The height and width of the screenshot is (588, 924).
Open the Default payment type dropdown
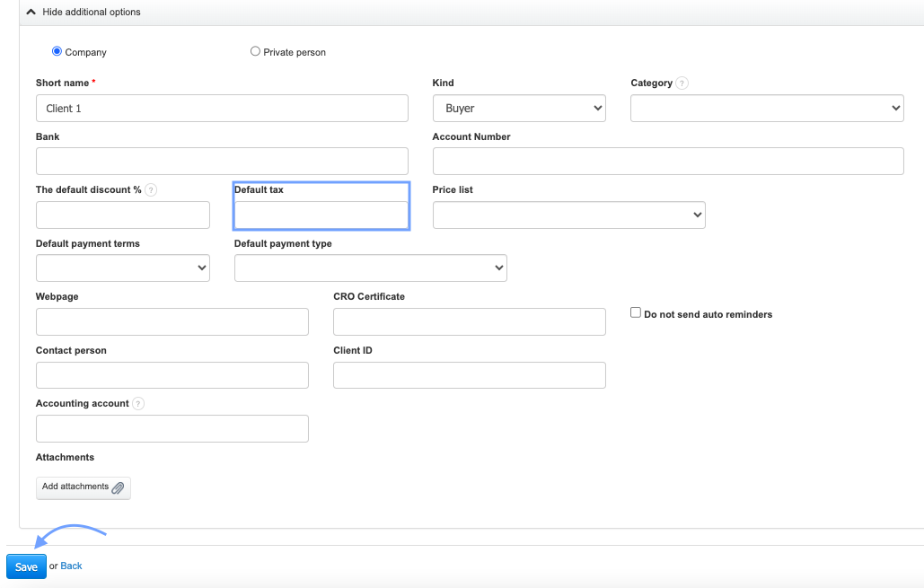point(370,268)
